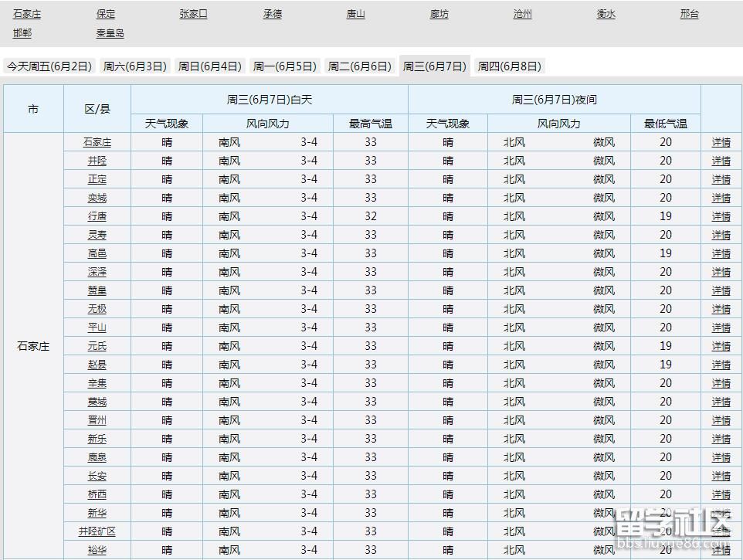Open the 衡水 city weather page

click(x=606, y=13)
